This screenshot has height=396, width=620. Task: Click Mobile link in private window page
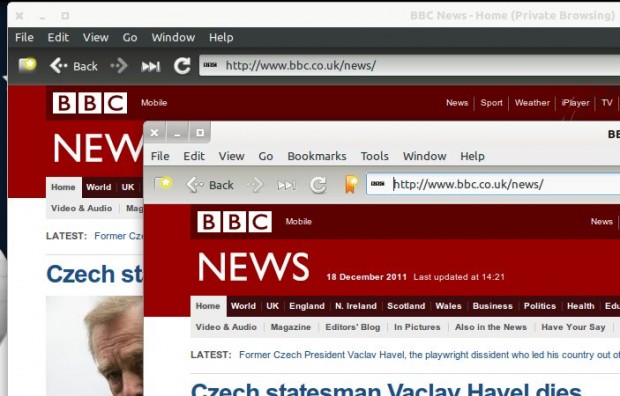(154, 103)
